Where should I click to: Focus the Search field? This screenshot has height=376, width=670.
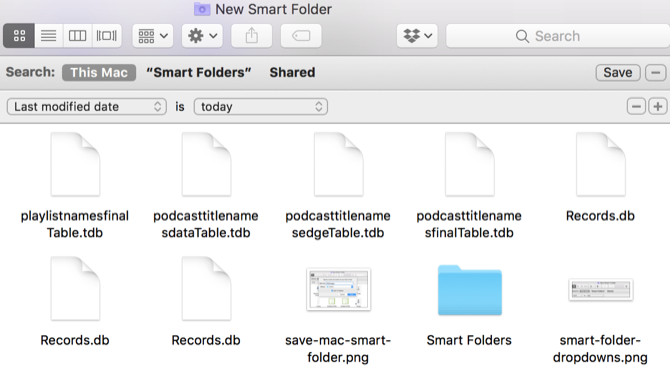558,36
